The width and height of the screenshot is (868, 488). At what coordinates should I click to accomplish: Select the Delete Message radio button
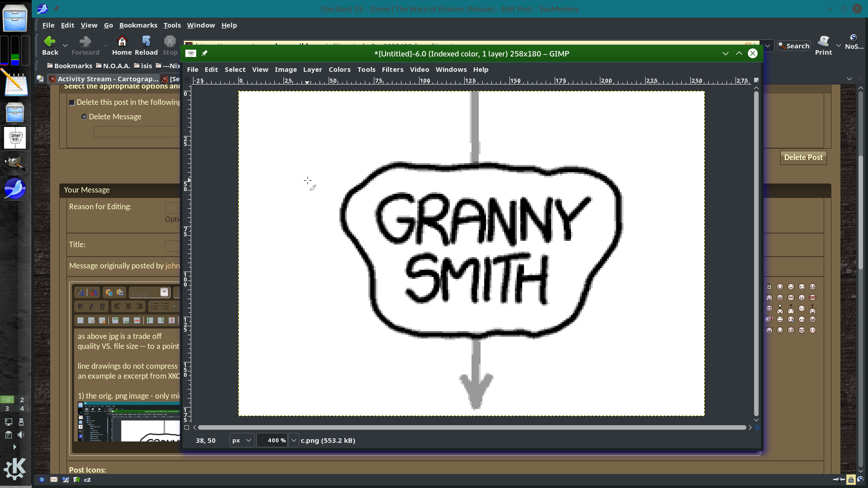point(84,116)
